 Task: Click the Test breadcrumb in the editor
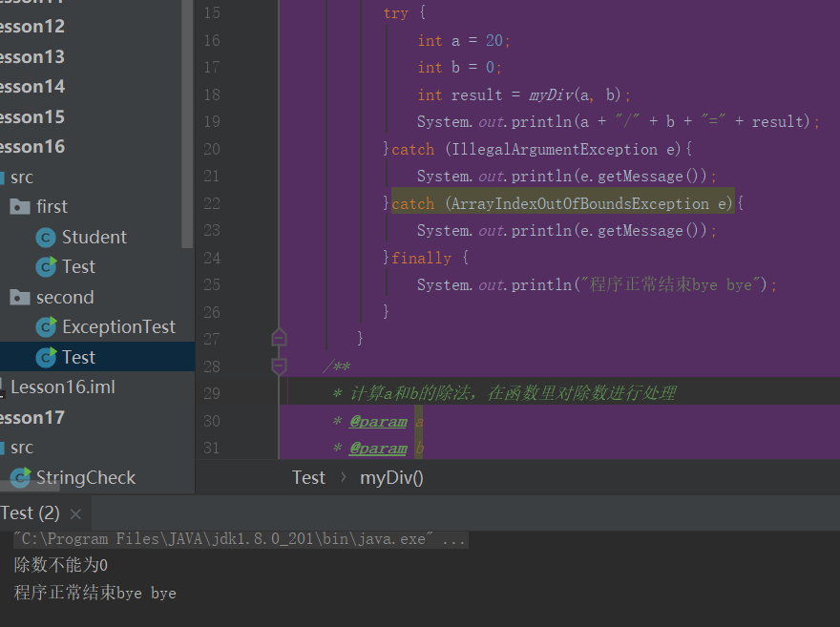[x=308, y=478]
